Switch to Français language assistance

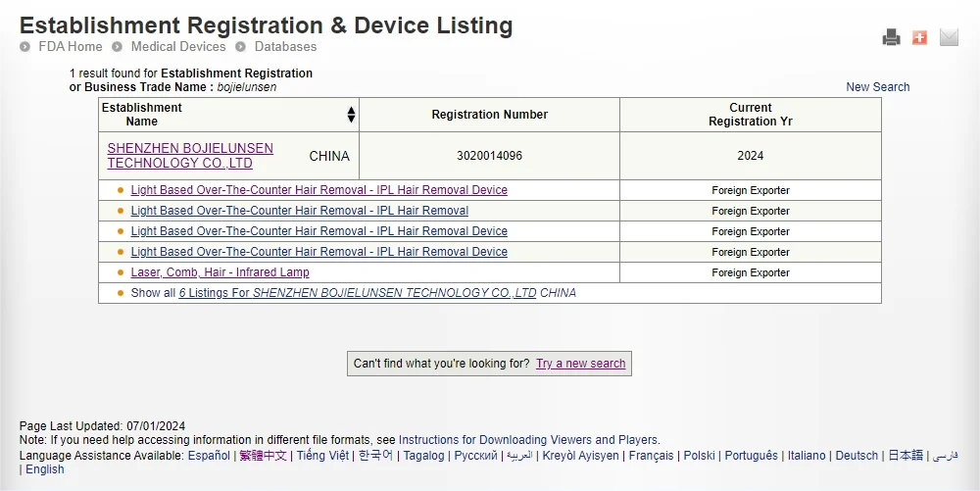point(651,456)
